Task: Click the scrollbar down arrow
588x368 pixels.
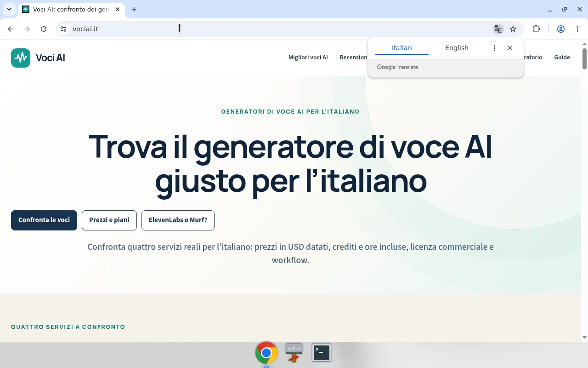Action: pyautogui.click(x=584, y=337)
